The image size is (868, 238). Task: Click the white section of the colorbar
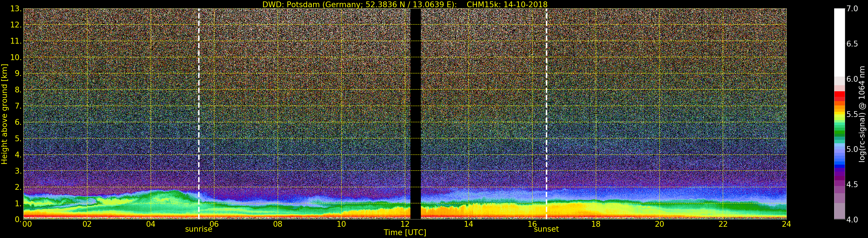tap(839, 42)
